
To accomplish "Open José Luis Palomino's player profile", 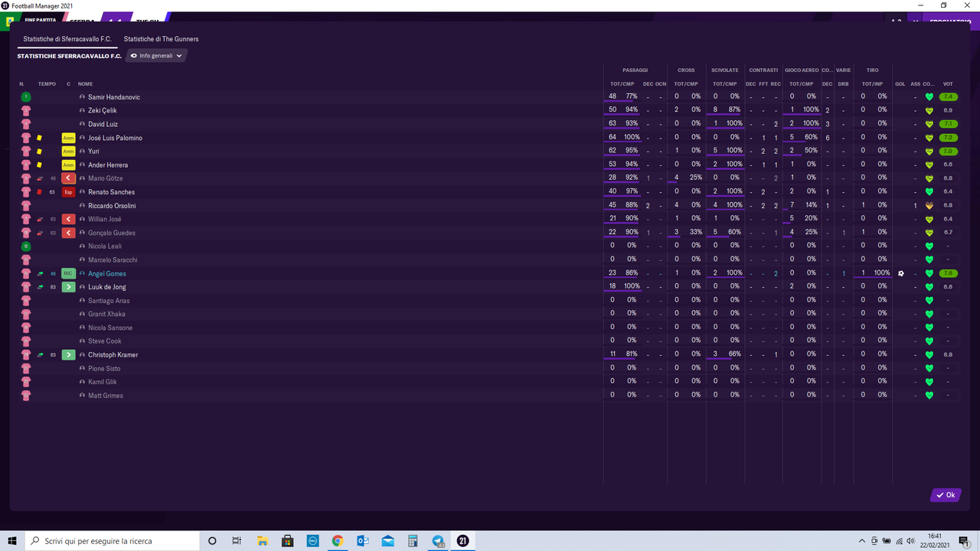I will point(115,138).
